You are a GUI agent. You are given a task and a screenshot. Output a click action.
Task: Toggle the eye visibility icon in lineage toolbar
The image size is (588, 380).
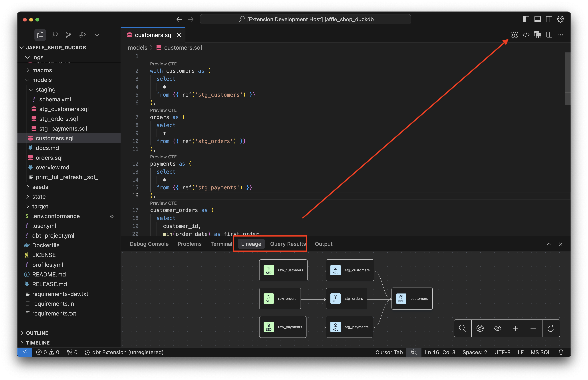click(498, 328)
